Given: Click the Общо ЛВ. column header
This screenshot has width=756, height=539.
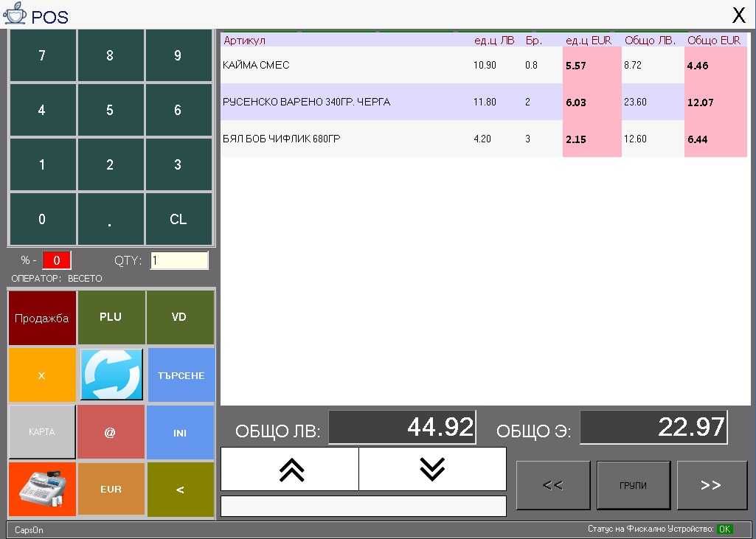Looking at the screenshot, I should (650, 41).
